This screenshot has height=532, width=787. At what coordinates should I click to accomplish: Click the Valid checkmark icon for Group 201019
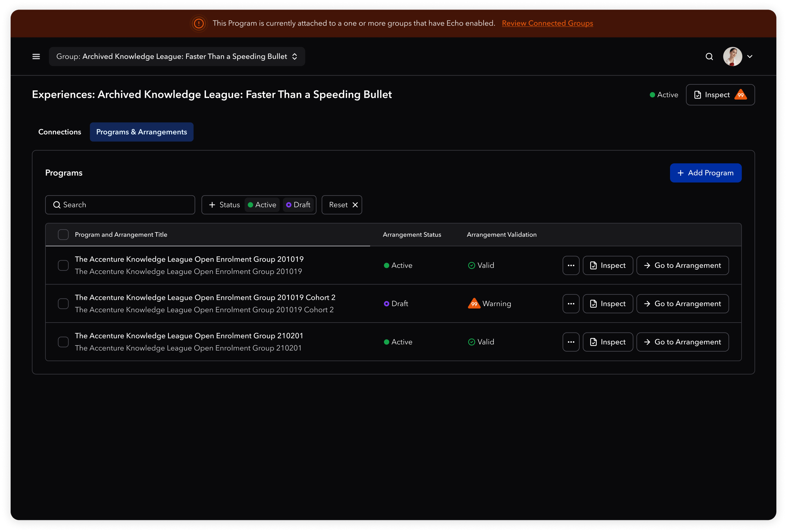pos(471,265)
